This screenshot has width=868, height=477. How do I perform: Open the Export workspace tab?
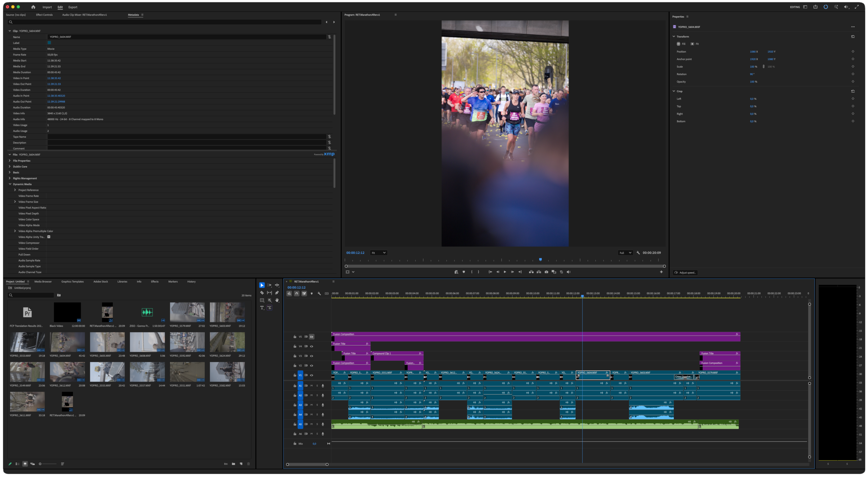point(73,7)
